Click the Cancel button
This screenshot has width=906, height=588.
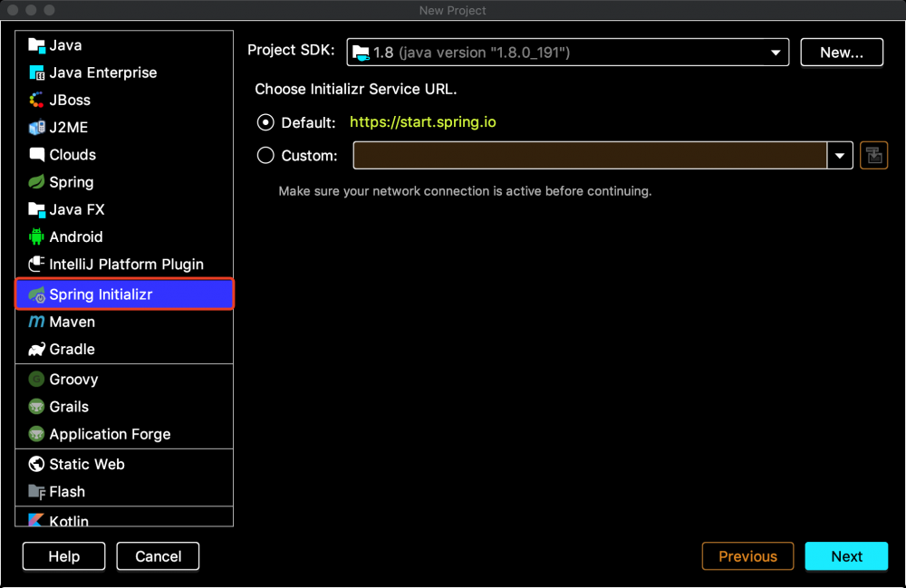pyautogui.click(x=158, y=556)
